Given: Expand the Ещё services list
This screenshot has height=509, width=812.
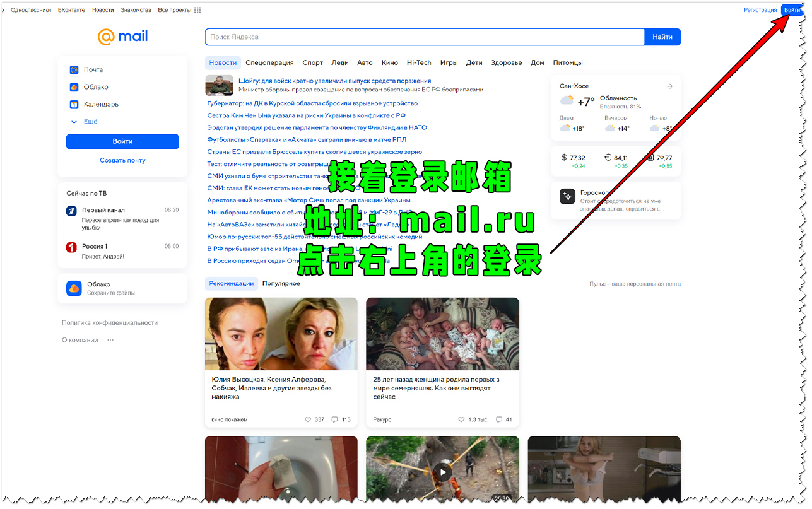Looking at the screenshot, I should click(83, 122).
